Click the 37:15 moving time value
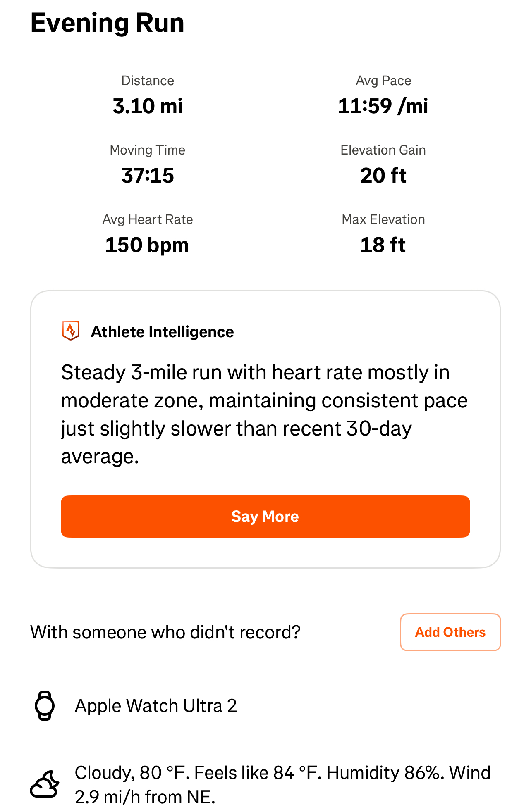 click(148, 176)
